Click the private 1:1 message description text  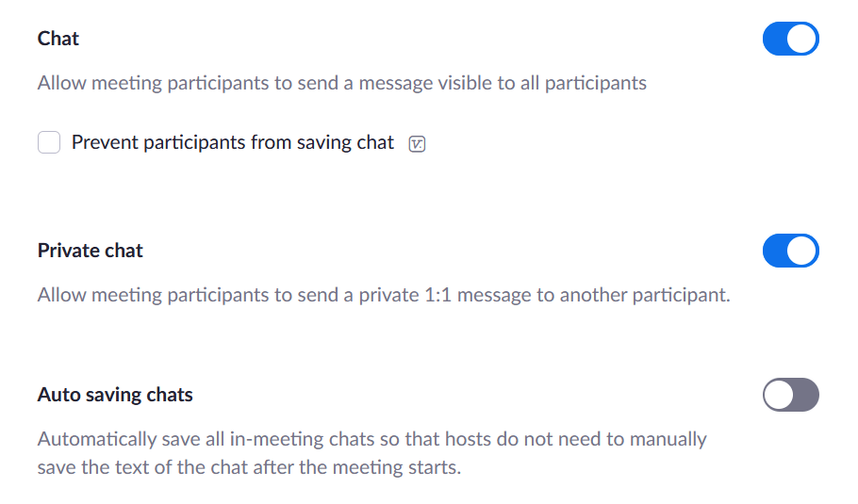[x=384, y=295]
